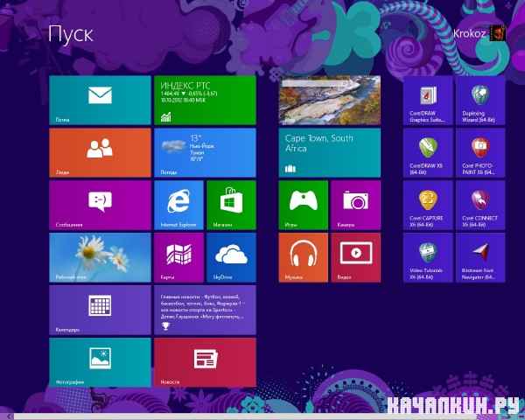Open the Mail tile with envelope icon
Viewport: 525px width, 420px height.
(x=100, y=100)
